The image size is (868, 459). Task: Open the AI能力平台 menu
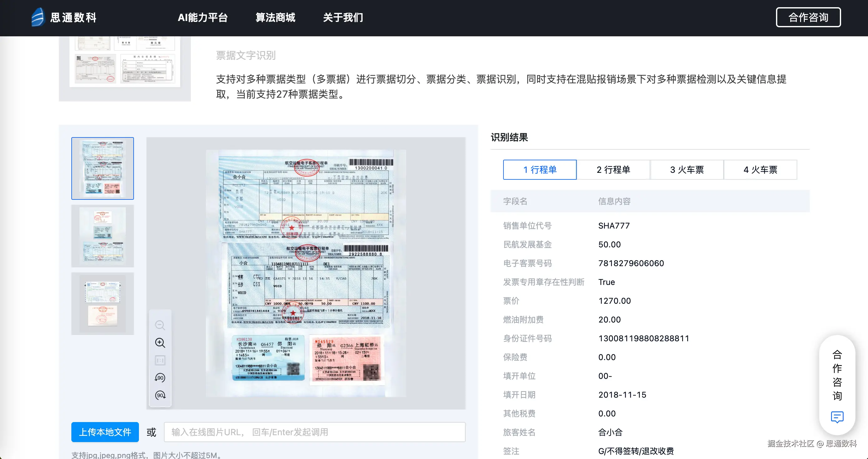(x=202, y=18)
